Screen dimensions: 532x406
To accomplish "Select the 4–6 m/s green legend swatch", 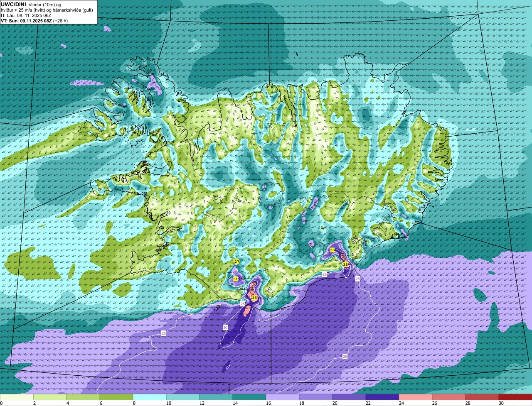I will coord(83,397).
